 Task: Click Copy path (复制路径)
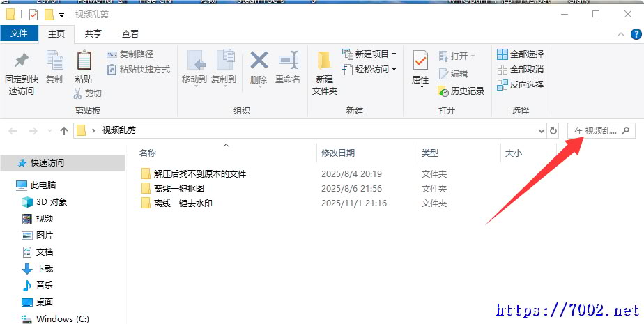(130, 54)
